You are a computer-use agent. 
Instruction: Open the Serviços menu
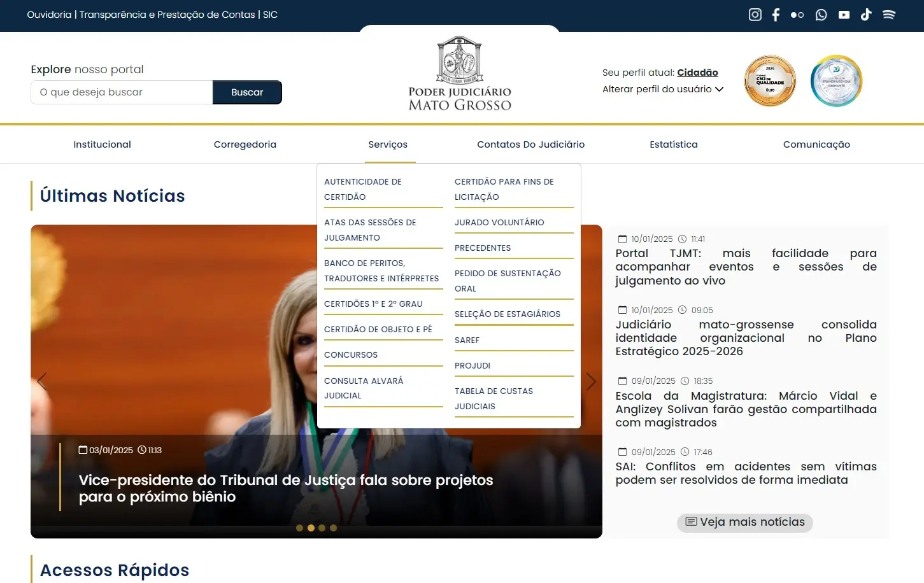388,144
